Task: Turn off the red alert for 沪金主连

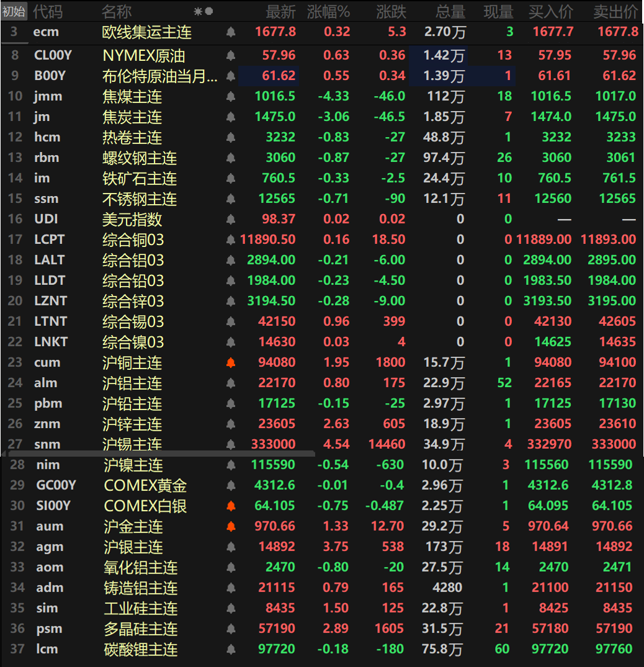Action: click(230, 526)
